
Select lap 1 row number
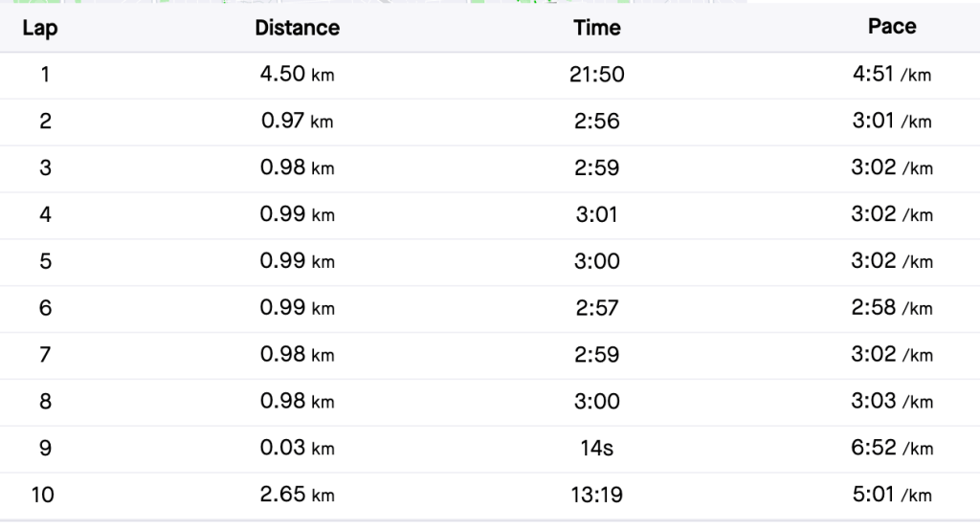click(x=45, y=75)
